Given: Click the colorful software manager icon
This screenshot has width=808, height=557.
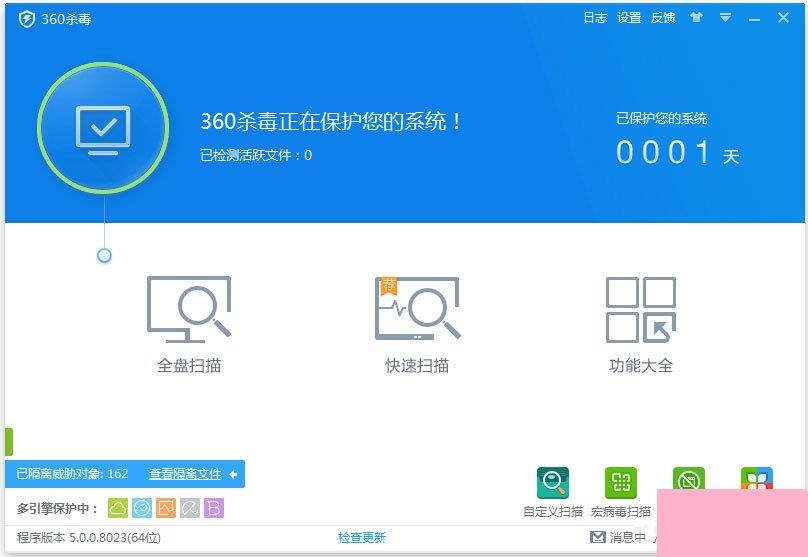Looking at the screenshot, I should click(756, 479).
